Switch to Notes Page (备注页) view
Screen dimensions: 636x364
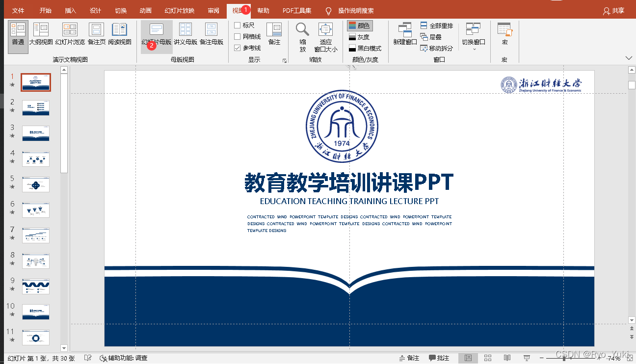click(x=97, y=34)
